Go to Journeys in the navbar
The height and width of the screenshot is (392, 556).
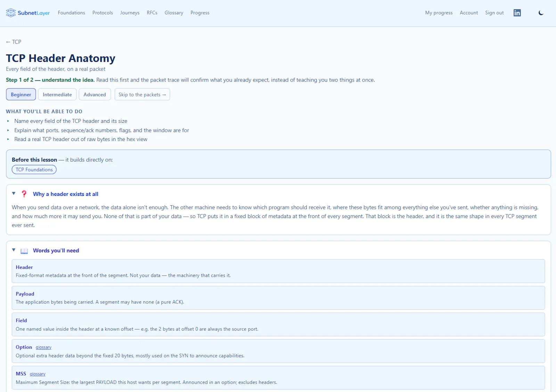(130, 13)
